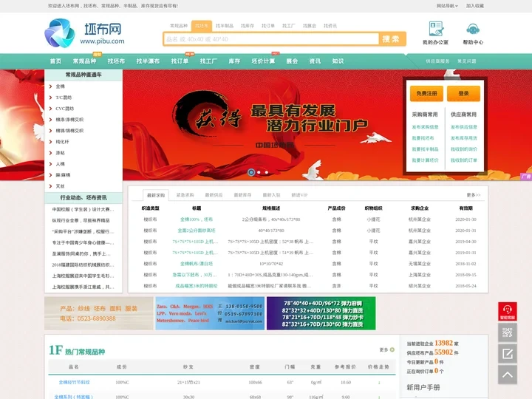Click the arrow icon before 天丝
This screenshot has width=532, height=399.
50,186
